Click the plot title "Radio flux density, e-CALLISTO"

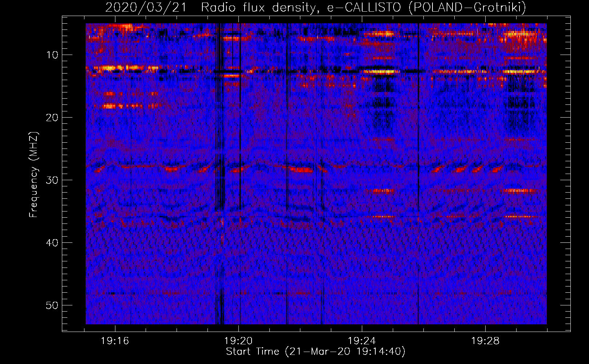301,7
